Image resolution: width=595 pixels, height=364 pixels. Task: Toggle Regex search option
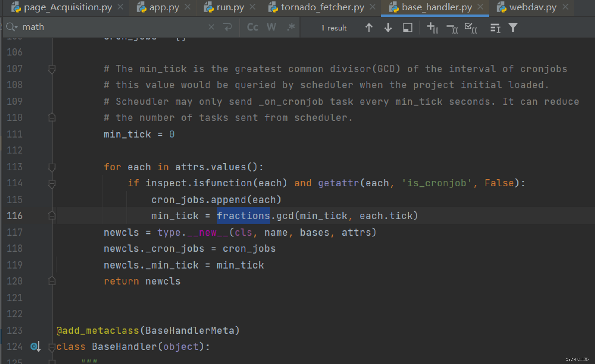(x=291, y=27)
